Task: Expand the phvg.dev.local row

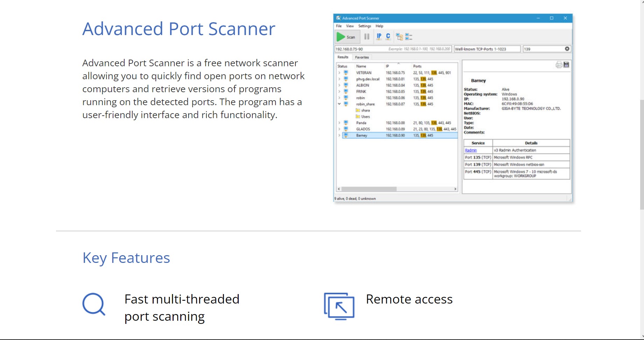Action: click(x=339, y=79)
